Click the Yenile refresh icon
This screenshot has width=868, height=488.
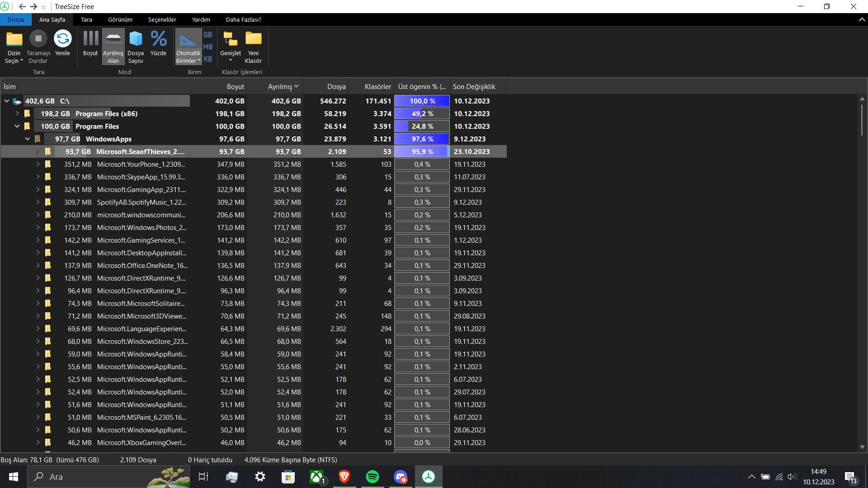(x=62, y=39)
